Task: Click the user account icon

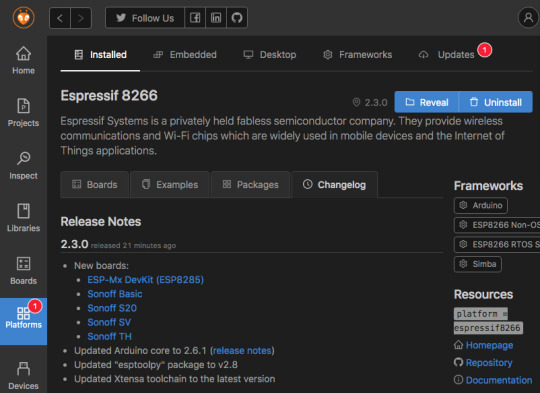Action: coord(528,18)
